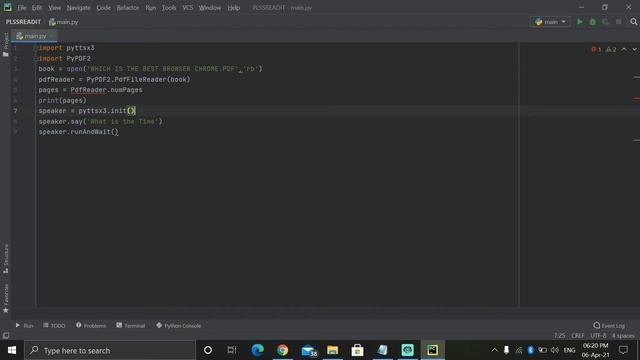Collapse the import block fold marker
The height and width of the screenshot is (360, 640).
pyautogui.click(x=36, y=48)
